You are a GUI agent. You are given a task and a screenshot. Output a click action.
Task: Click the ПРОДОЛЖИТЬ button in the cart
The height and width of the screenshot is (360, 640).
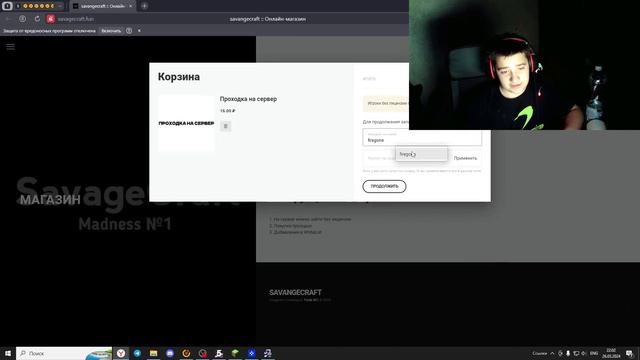(384, 186)
